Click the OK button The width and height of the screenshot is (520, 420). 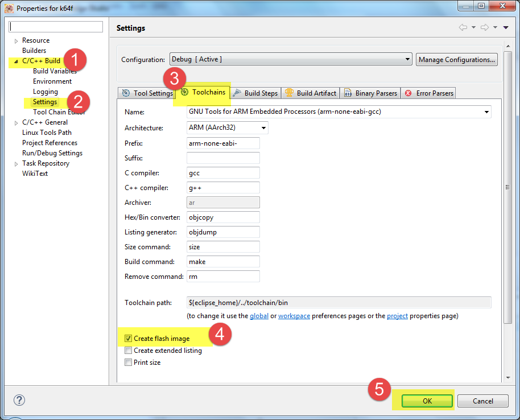click(x=427, y=401)
